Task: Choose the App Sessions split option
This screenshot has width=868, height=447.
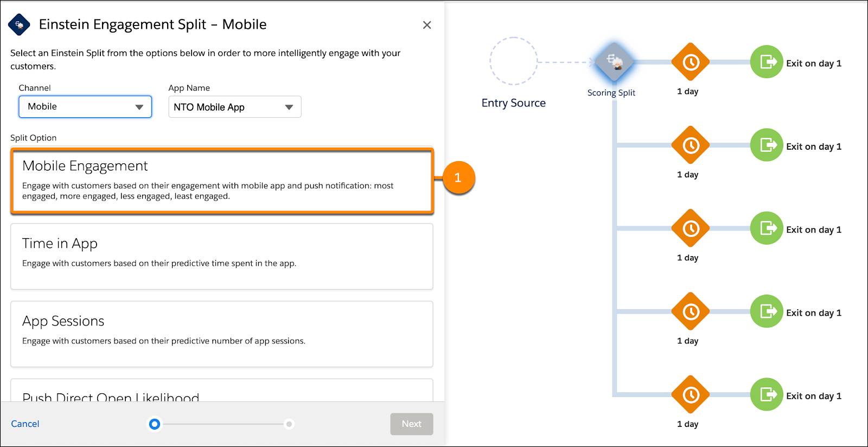Action: (222, 334)
